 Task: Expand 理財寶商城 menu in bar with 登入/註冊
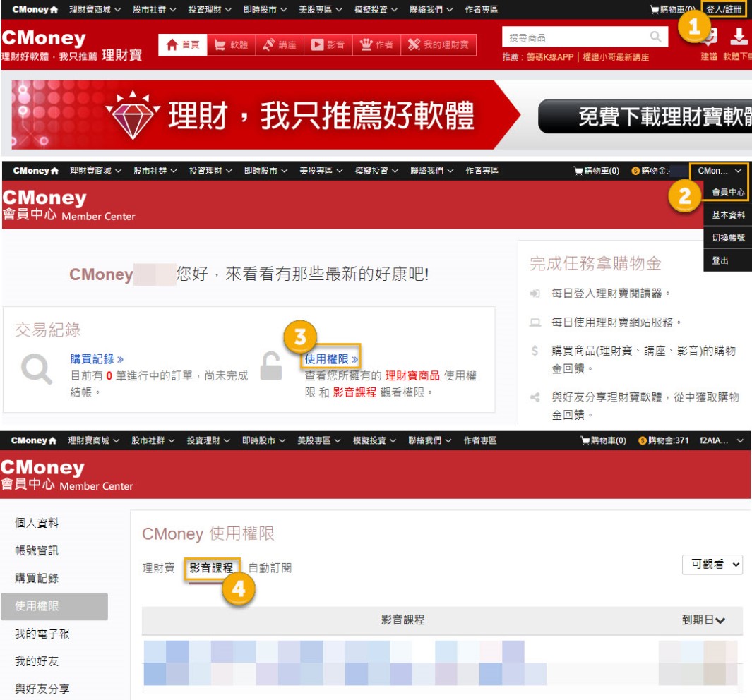pos(95,10)
